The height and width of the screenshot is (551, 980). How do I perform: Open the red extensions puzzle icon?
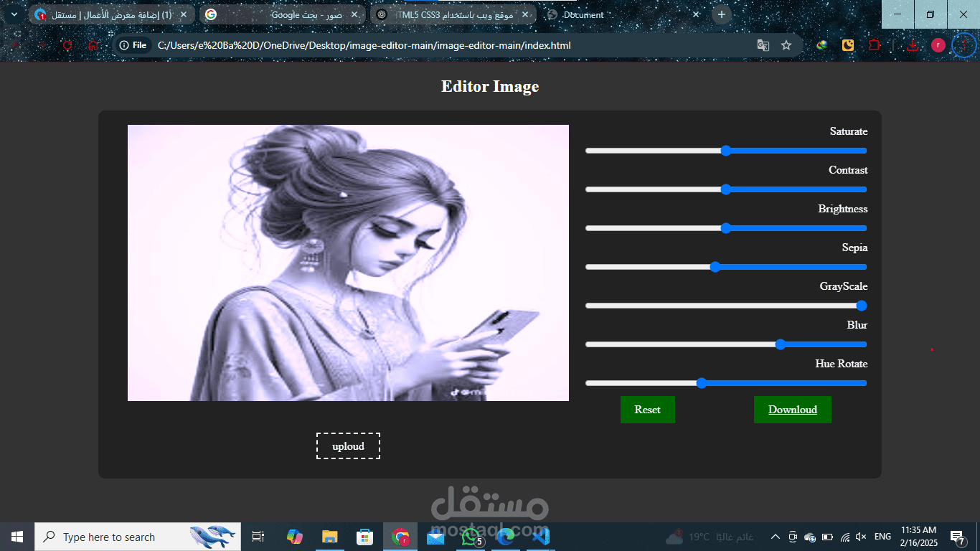pyautogui.click(x=874, y=45)
